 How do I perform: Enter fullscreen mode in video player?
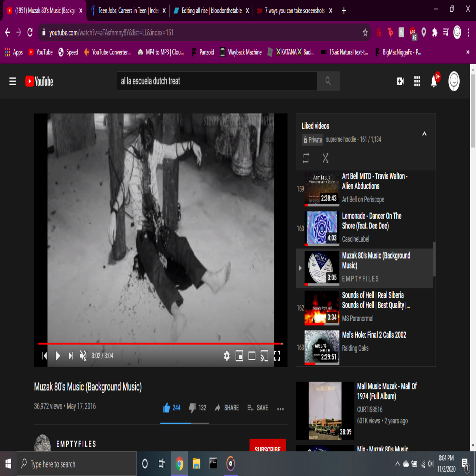277,356
